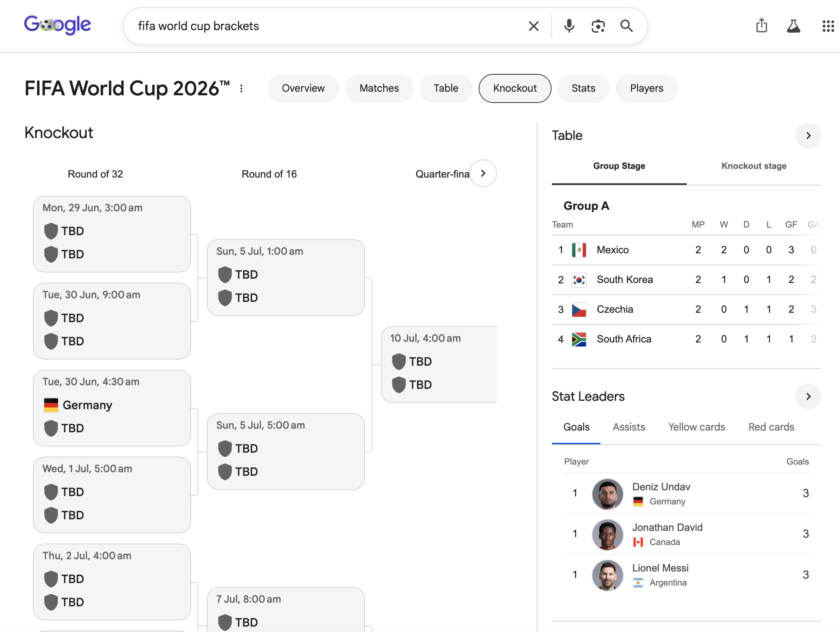Click the Mexico flag icon
This screenshot has height=632, width=840.
click(579, 250)
